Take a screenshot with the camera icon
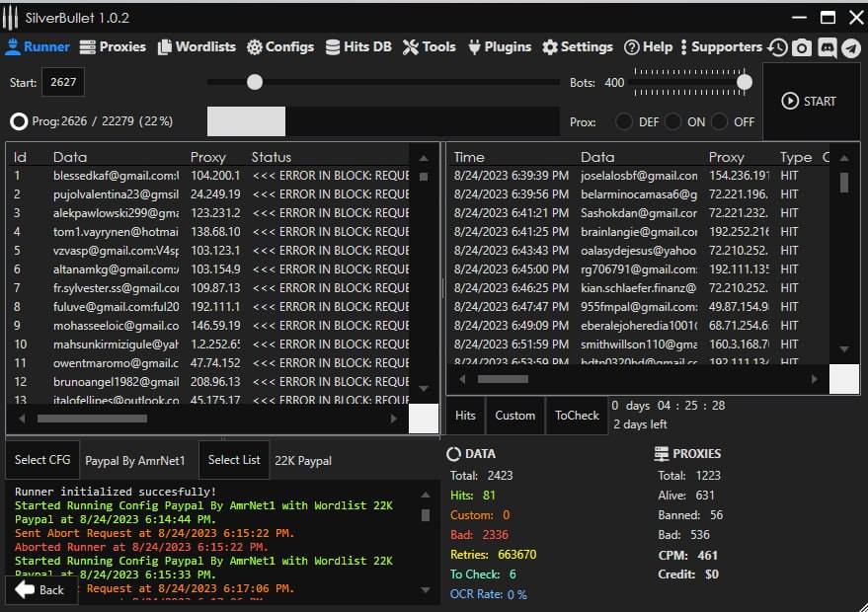The image size is (868, 612). tap(802, 47)
